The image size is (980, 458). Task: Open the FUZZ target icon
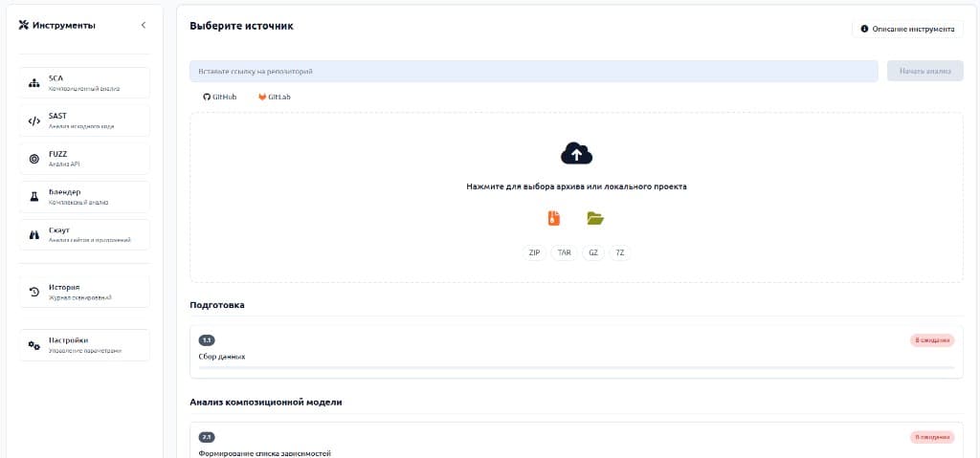click(x=34, y=160)
